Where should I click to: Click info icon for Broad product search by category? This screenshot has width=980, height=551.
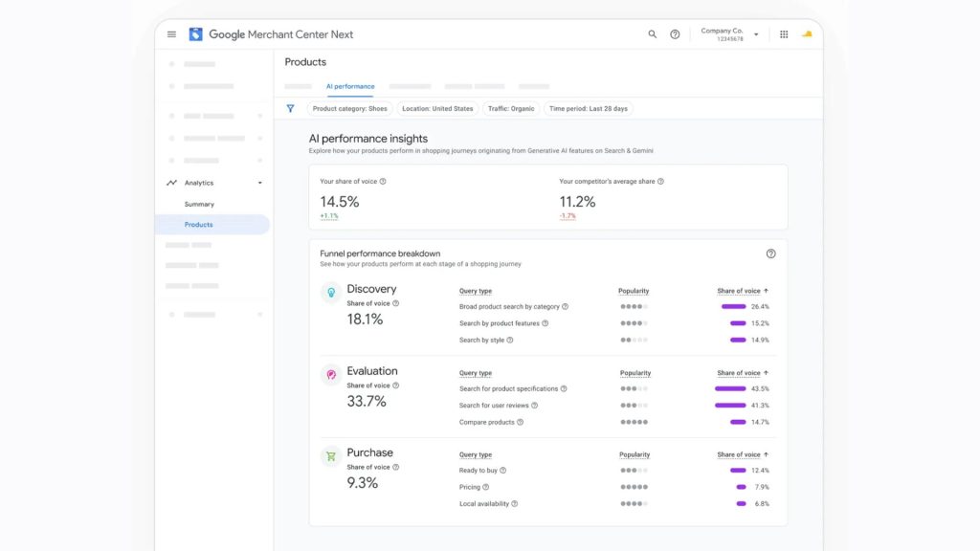[565, 307]
